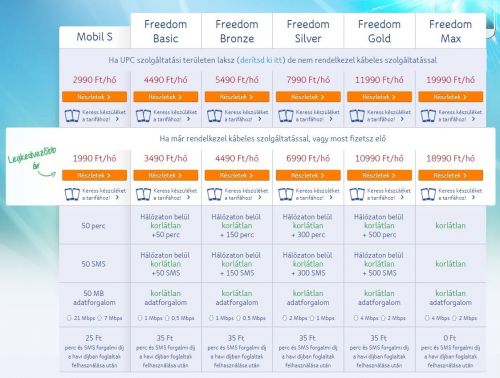
Task: Select the Mobil S plan tab
Action: point(95,37)
